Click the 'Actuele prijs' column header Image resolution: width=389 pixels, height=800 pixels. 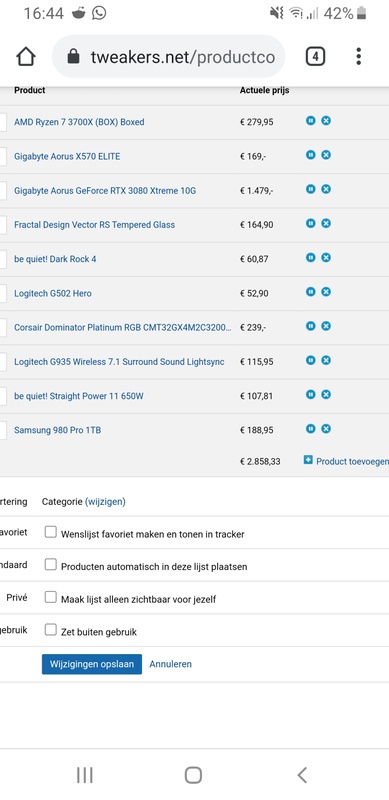point(264,90)
